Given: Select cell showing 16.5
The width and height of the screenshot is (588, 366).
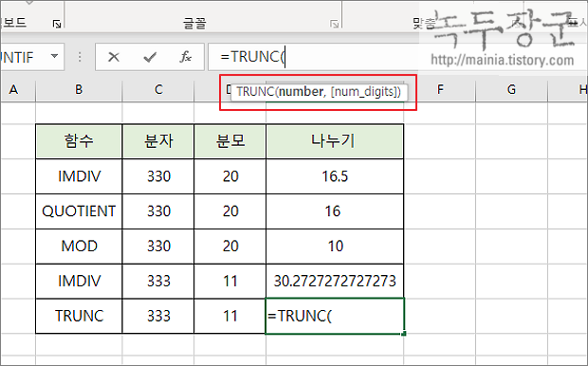Looking at the screenshot, I should tap(335, 176).
